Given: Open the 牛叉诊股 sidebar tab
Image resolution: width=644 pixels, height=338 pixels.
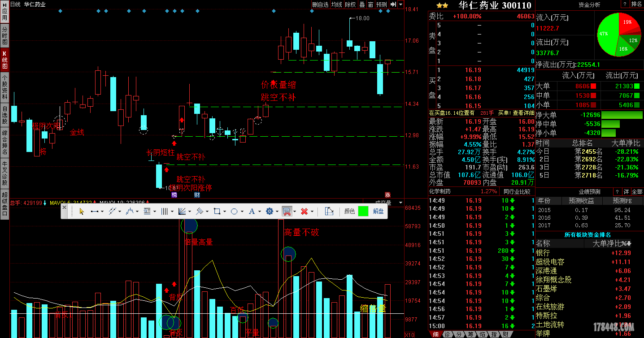Looking at the screenshot, I should point(4,173).
